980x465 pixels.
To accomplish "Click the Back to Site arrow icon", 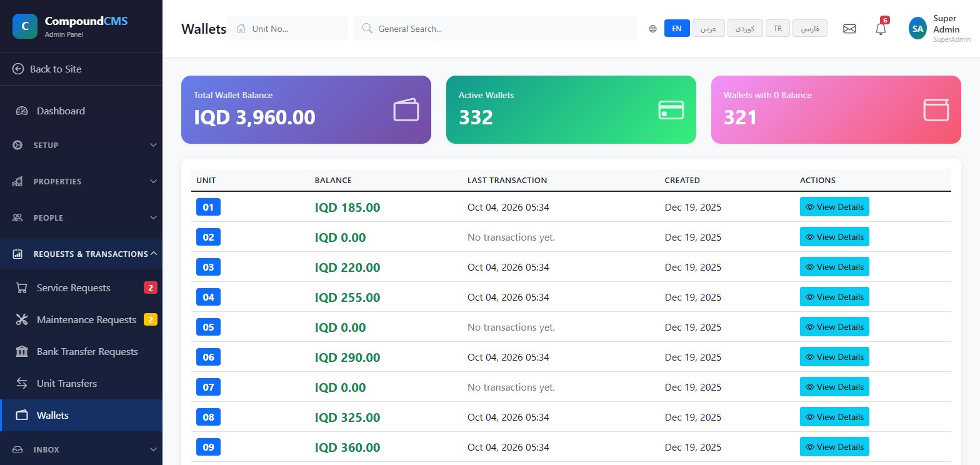I will pos(18,69).
